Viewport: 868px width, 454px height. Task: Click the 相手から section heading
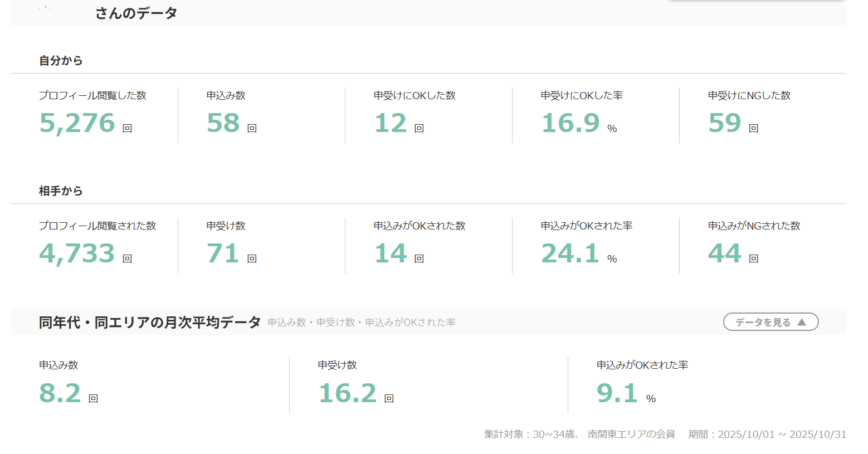pos(61,191)
